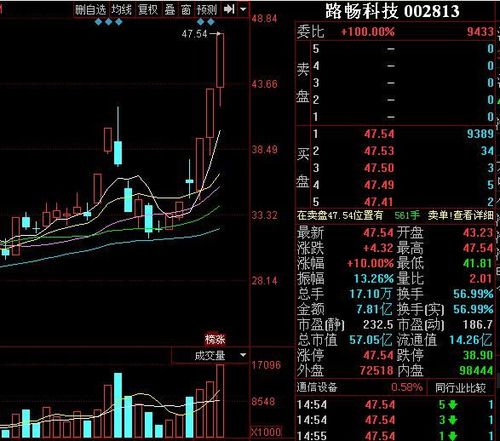Click the 流通值 value 14.26亿

point(471,340)
